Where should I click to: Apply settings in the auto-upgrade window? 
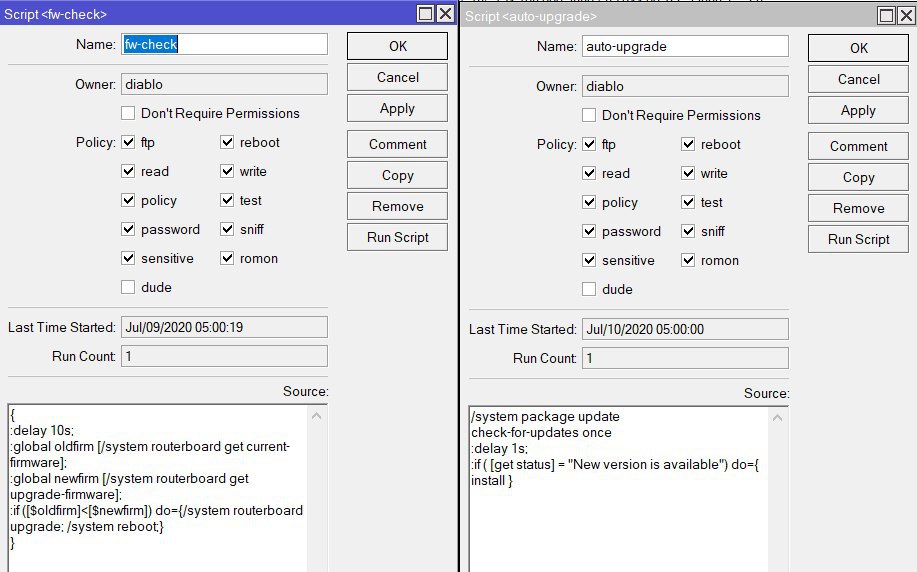(x=859, y=110)
